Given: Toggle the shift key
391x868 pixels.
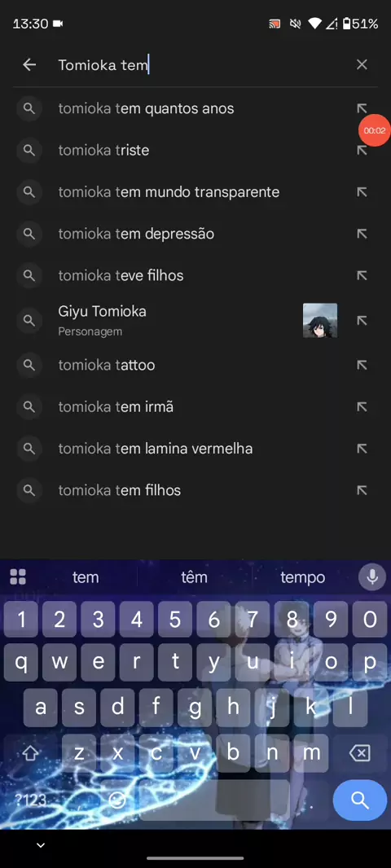Looking at the screenshot, I should pos(30,753).
